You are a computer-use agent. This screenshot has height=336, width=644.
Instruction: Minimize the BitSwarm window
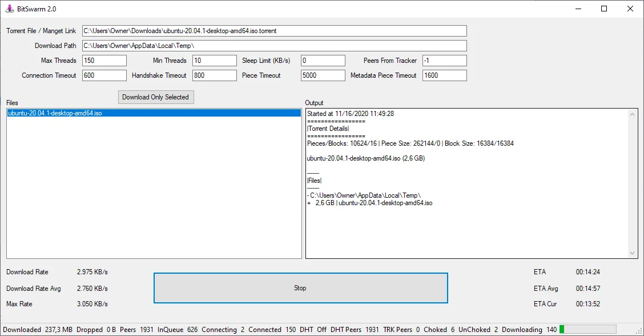(578, 9)
